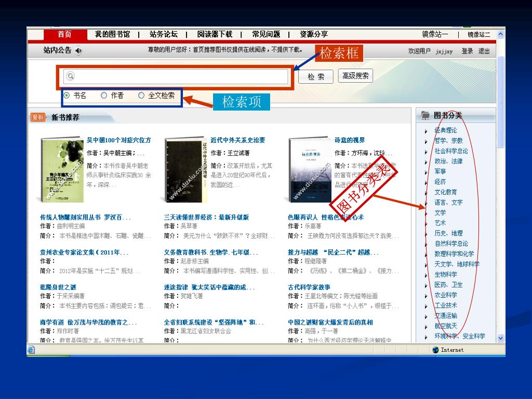Viewport: 532px width, 399px height.
Task: Click the Internet zone globe icon in status bar
Action: coord(436,350)
